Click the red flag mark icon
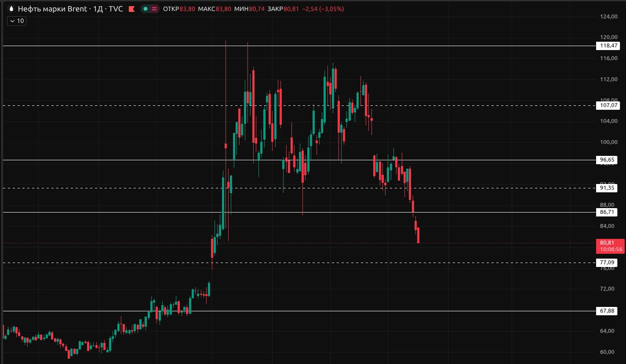Screen dimensions: 626x364 131,9
